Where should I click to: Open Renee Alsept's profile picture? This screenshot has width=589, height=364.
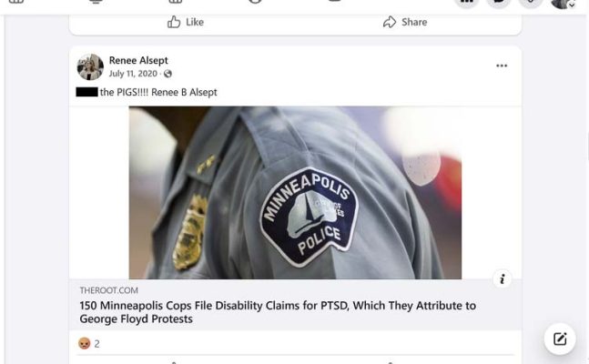(x=90, y=66)
